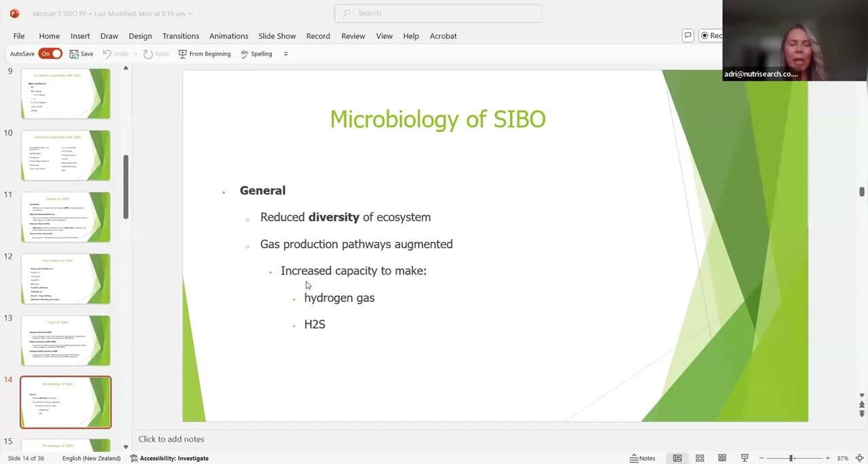Click the hydrogen gas bullet
The image size is (868, 464).
point(339,298)
